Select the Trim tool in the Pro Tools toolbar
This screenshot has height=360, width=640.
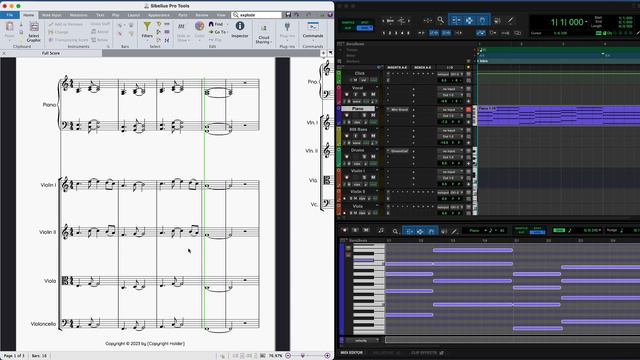click(x=456, y=20)
